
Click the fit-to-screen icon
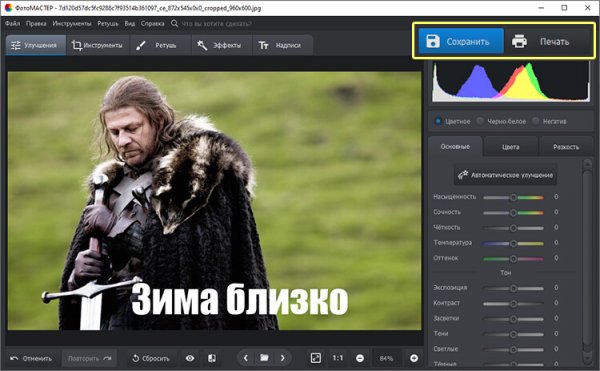point(316,358)
